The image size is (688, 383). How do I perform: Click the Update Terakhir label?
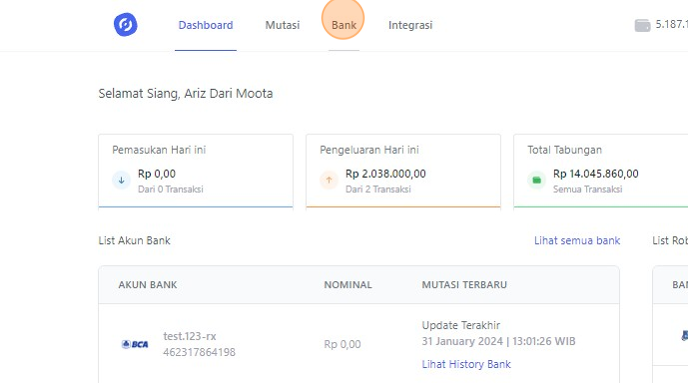point(461,326)
